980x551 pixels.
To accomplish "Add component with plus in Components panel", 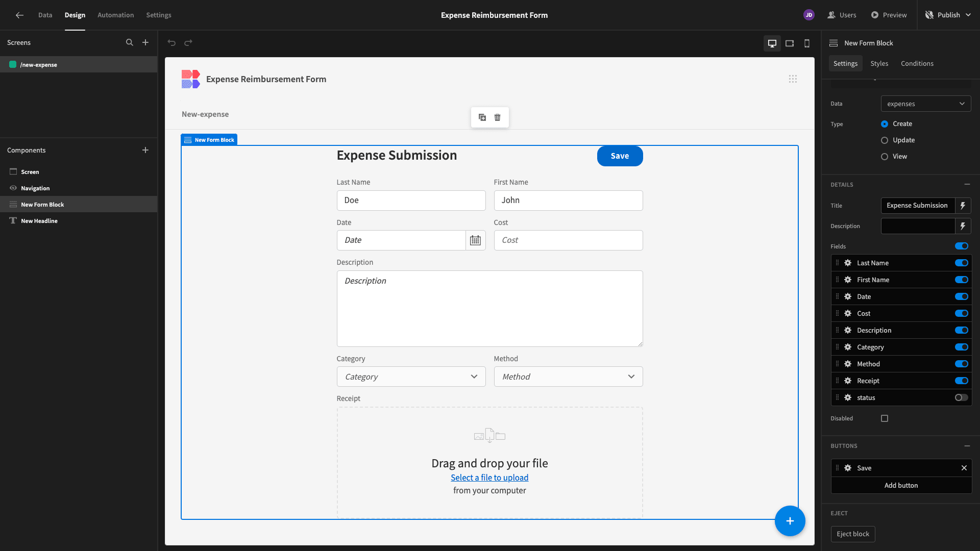I will pyautogui.click(x=145, y=150).
